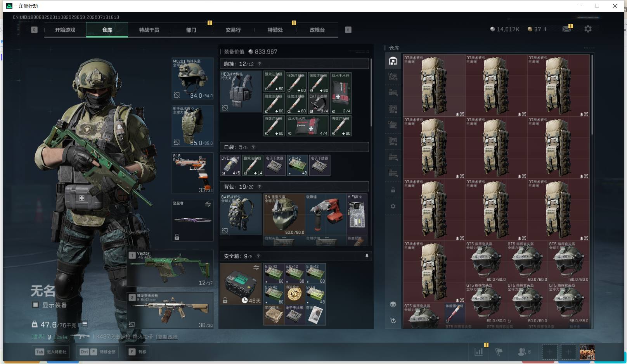Select the all-items category icon in warehouse sidebar
The height and width of the screenshot is (364, 627).
(x=393, y=61)
